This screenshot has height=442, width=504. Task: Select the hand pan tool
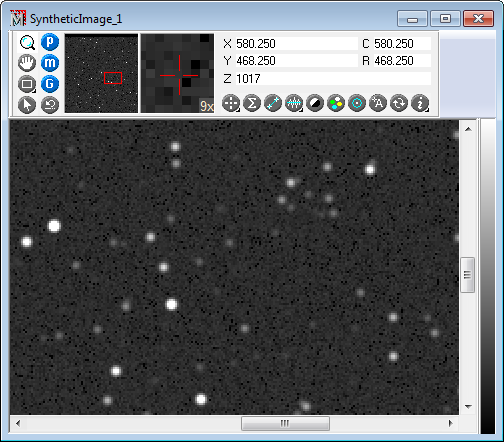[27, 63]
